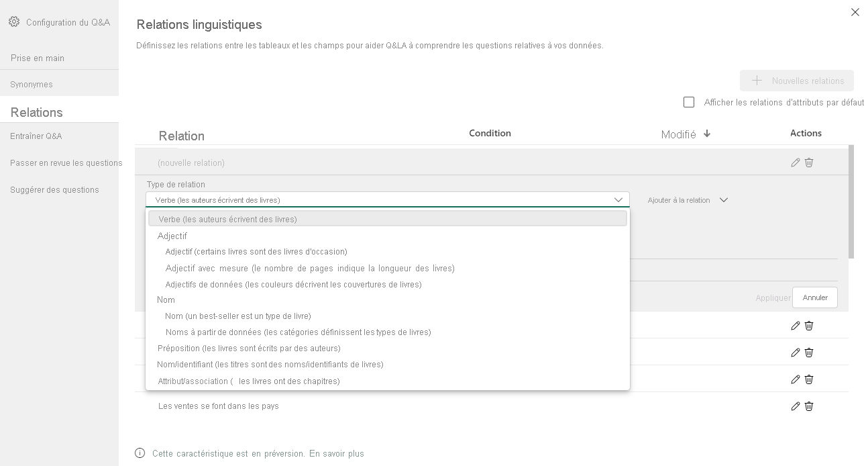The image size is (868, 466).
Task: Click the pencil icon of the row directly beneath the Annuler button
Action: pyautogui.click(x=796, y=326)
